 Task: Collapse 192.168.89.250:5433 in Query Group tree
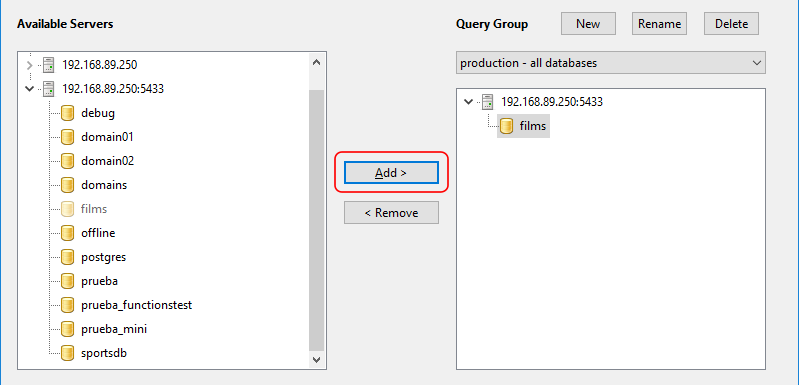pos(469,102)
